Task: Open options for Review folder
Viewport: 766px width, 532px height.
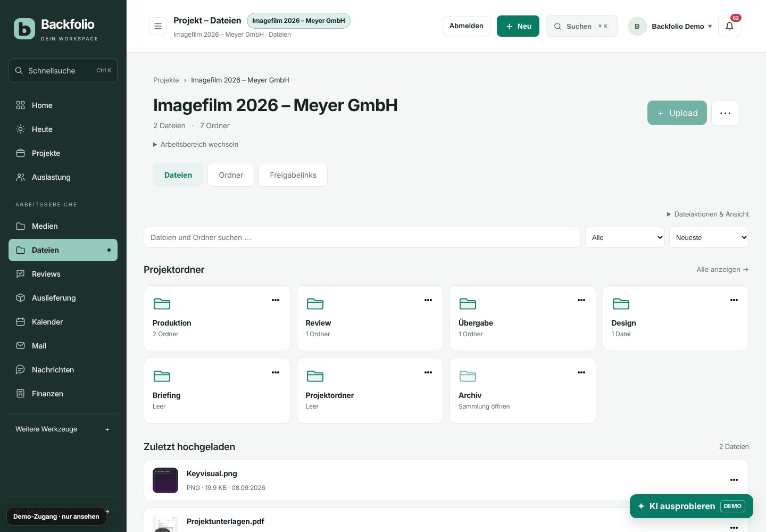Action: 428,300
